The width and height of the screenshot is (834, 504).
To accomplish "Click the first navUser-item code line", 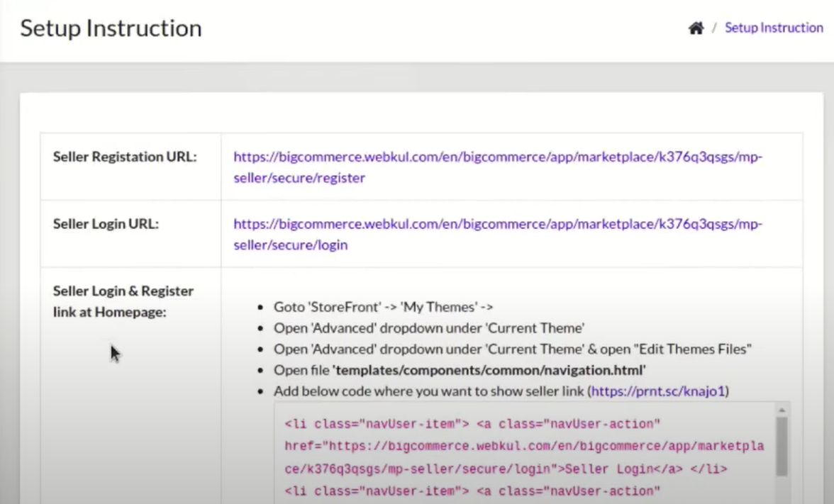I will 472,424.
